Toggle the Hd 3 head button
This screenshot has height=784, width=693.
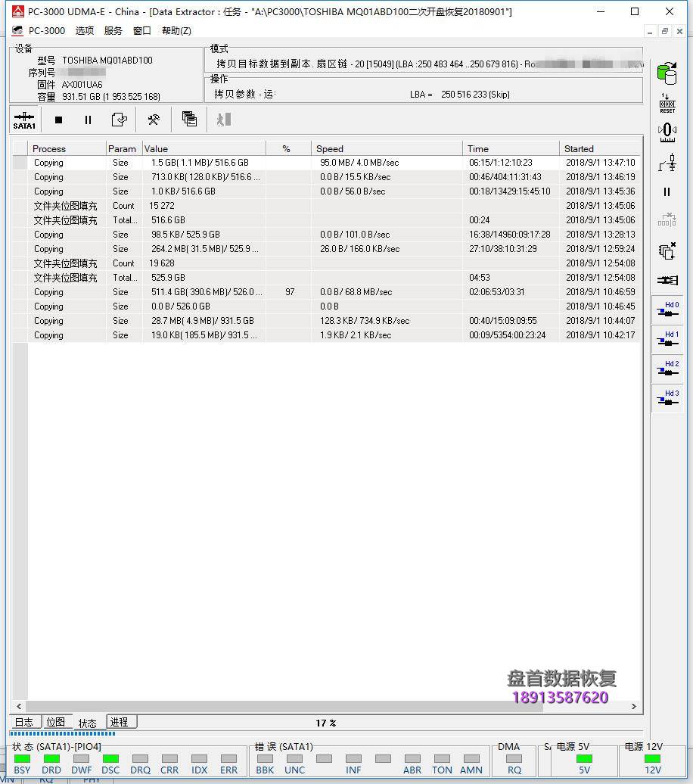coord(667,399)
